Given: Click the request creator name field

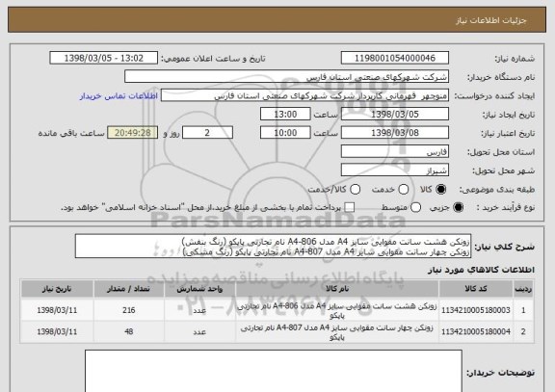Looking at the screenshot, I should pyautogui.click(x=304, y=95).
